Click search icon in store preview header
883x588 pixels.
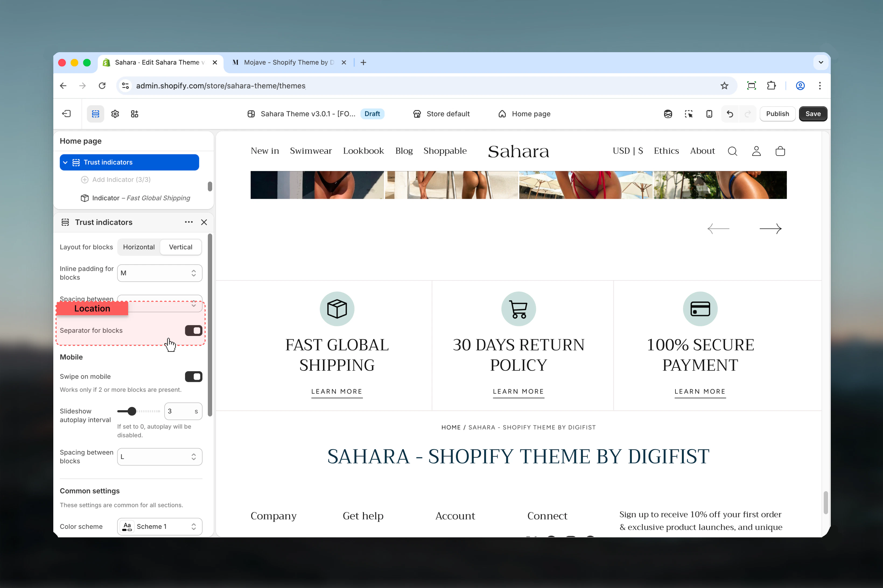(x=733, y=151)
